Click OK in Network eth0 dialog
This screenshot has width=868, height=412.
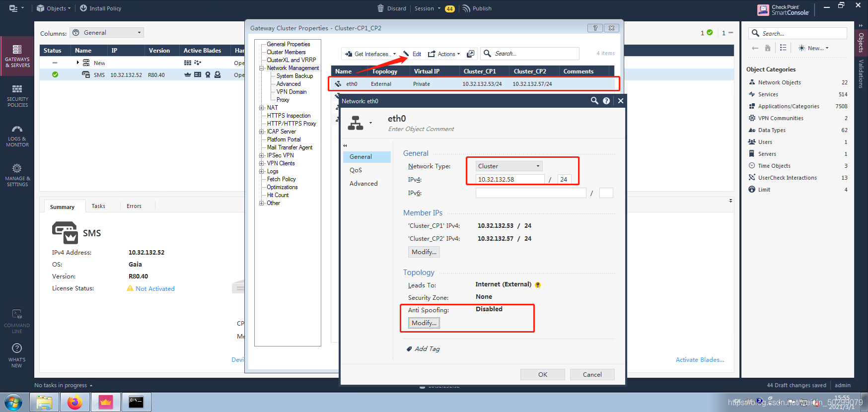[543, 375]
